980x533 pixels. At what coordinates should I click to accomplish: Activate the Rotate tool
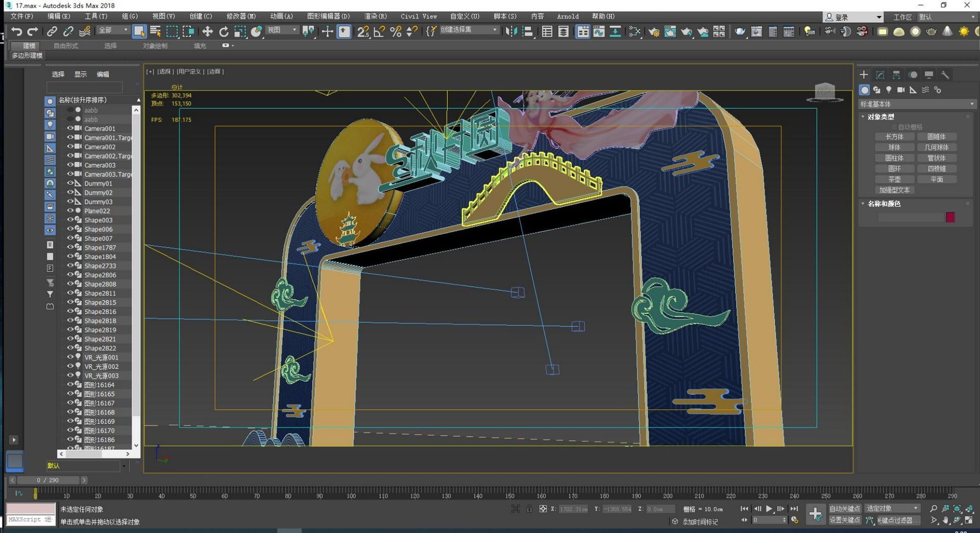pos(224,32)
